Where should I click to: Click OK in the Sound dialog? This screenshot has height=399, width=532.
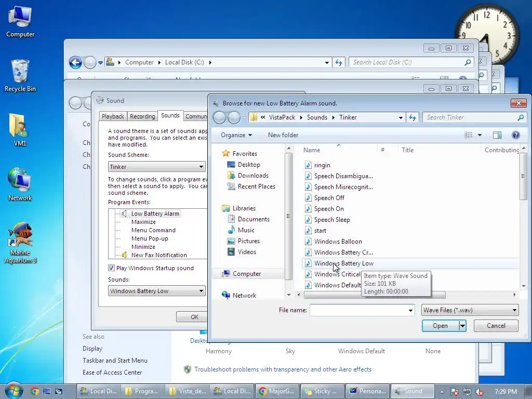point(192,317)
